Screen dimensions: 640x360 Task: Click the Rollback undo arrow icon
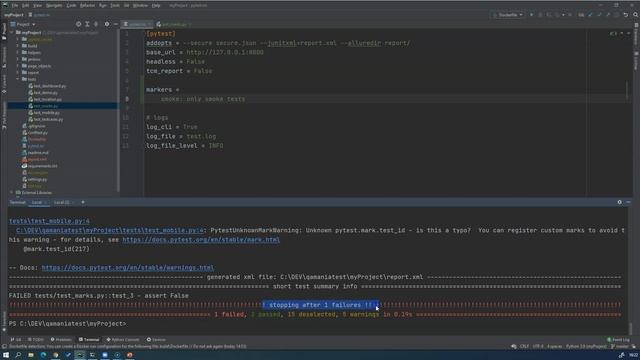click(x=626, y=15)
